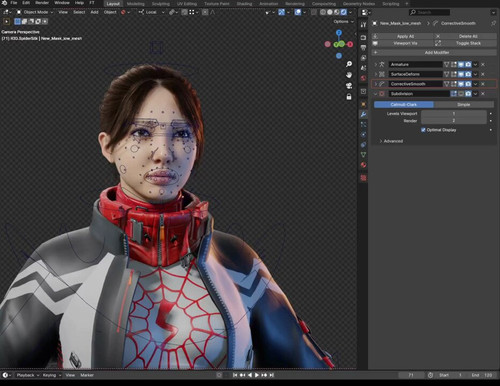The image size is (500, 386).
Task: Toggle the camera view icon in the viewport
Action: point(349,86)
